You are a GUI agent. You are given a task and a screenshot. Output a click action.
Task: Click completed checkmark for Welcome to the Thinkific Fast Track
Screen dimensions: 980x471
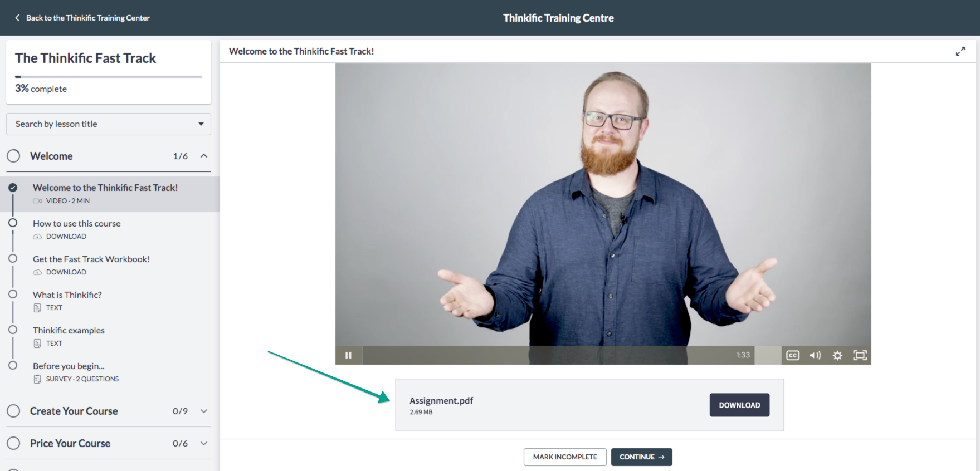tap(13, 188)
